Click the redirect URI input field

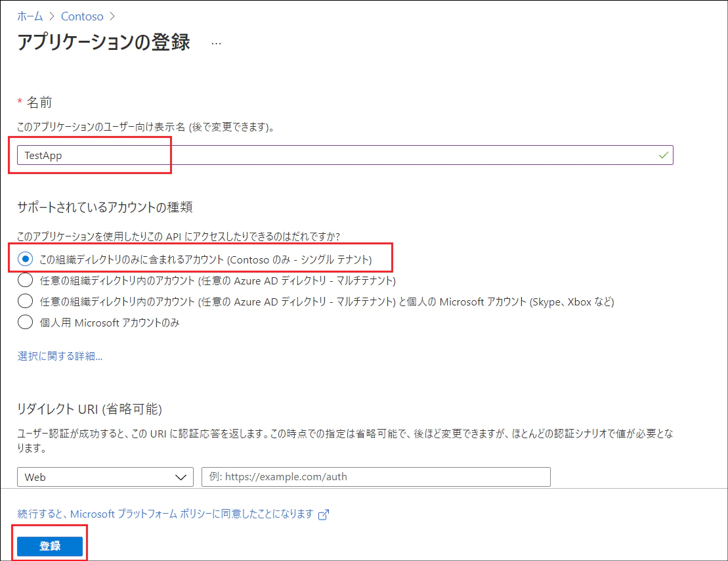click(x=376, y=477)
